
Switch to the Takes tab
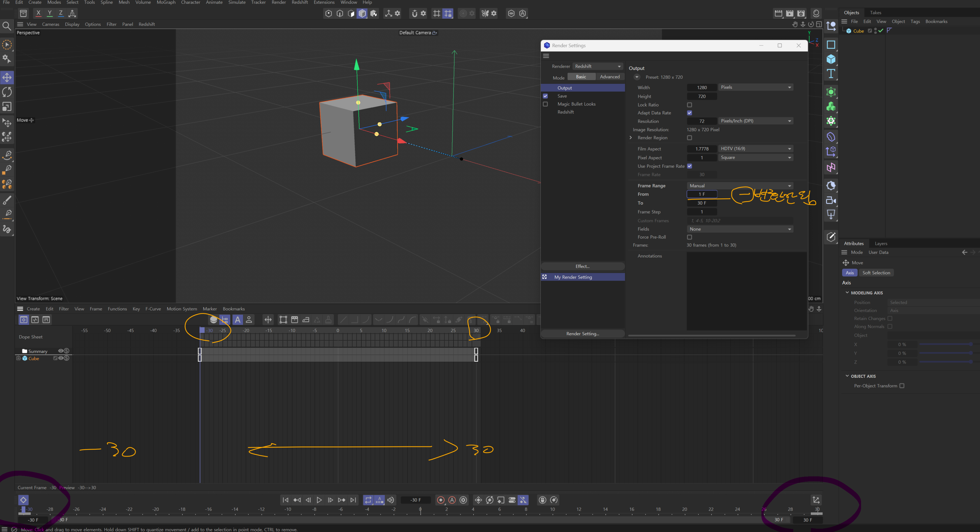[875, 13]
